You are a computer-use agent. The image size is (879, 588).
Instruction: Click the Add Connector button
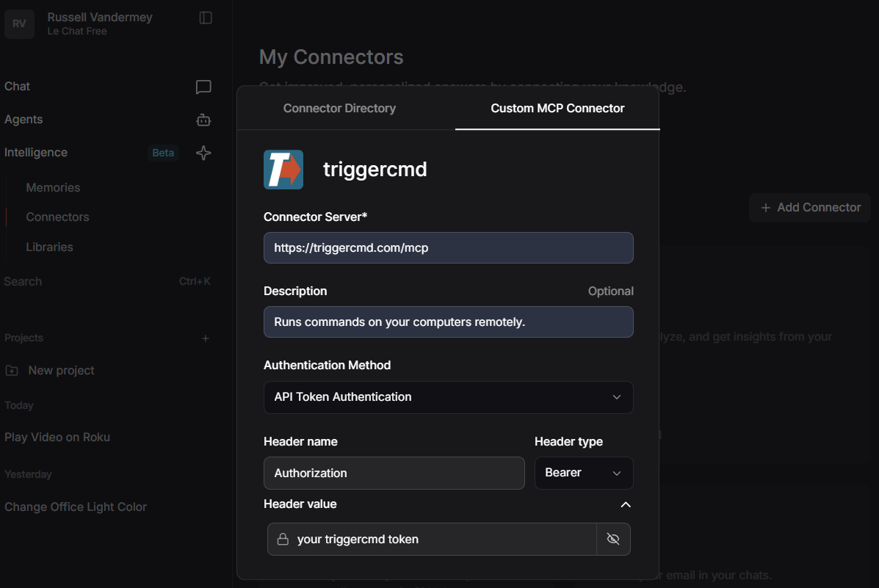[810, 208]
